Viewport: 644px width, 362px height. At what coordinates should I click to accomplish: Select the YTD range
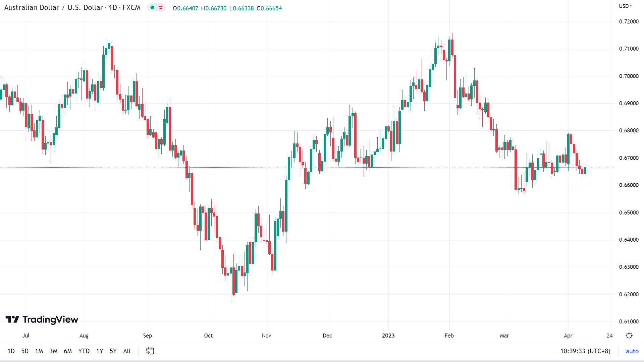point(84,351)
